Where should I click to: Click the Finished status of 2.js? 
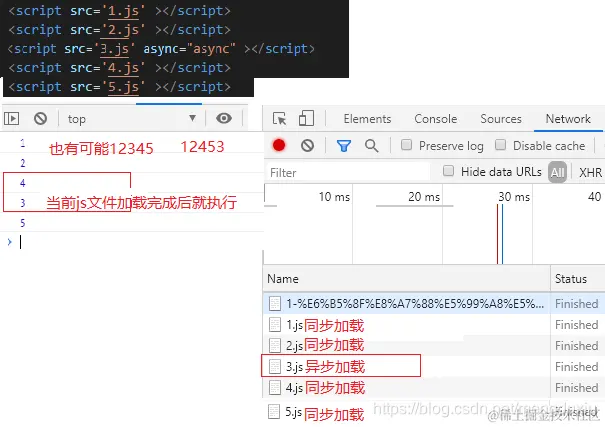(576, 346)
